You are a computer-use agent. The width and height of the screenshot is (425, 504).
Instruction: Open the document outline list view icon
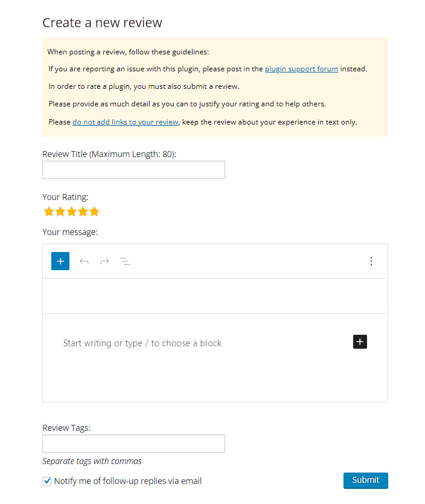click(x=125, y=261)
